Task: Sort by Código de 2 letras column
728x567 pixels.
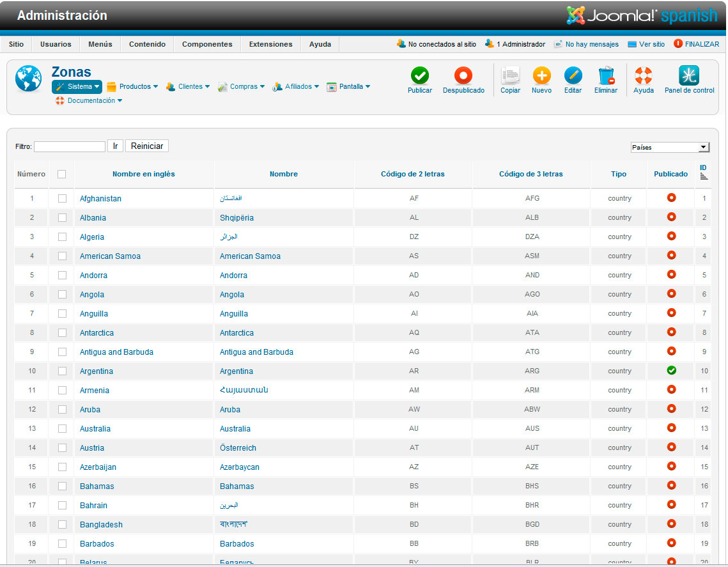Action: (x=413, y=174)
